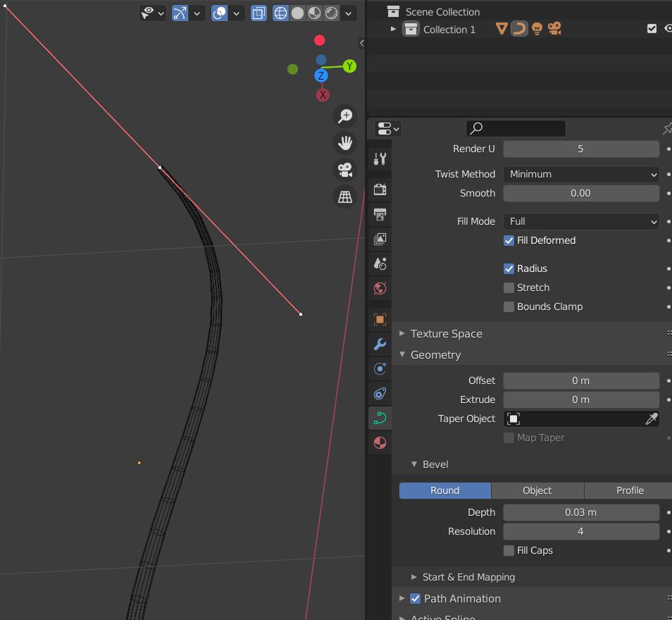The width and height of the screenshot is (672, 620).
Task: Open the Render properties tab
Action: (380, 189)
